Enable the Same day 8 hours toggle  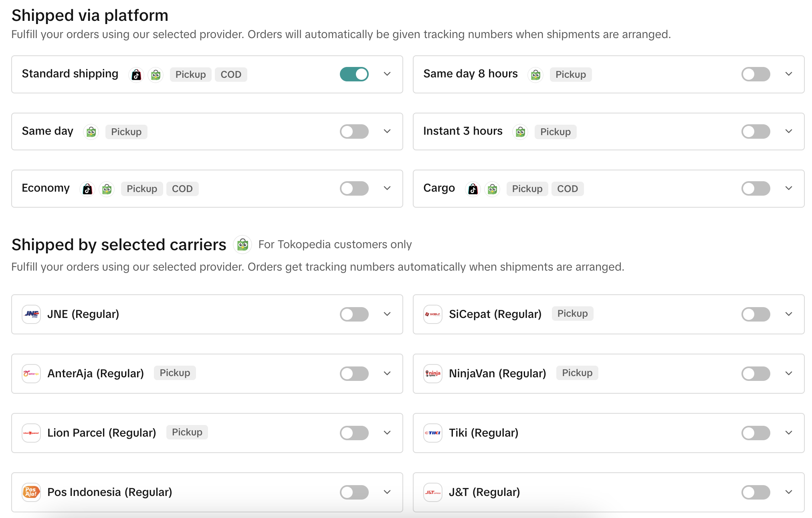[755, 75]
